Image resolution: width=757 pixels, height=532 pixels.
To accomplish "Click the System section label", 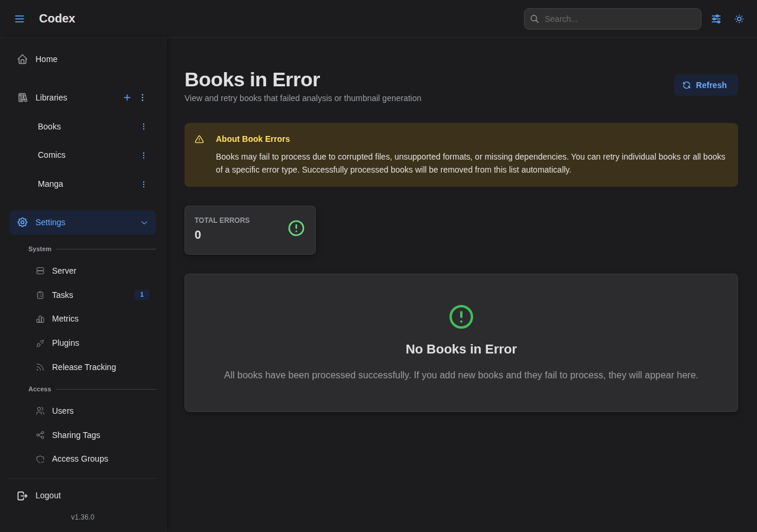I will pos(40,249).
